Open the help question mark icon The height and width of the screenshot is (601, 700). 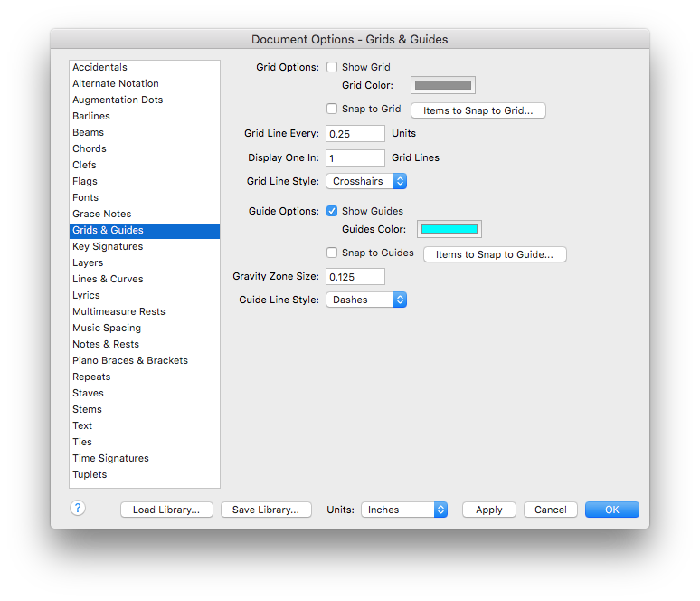point(78,508)
